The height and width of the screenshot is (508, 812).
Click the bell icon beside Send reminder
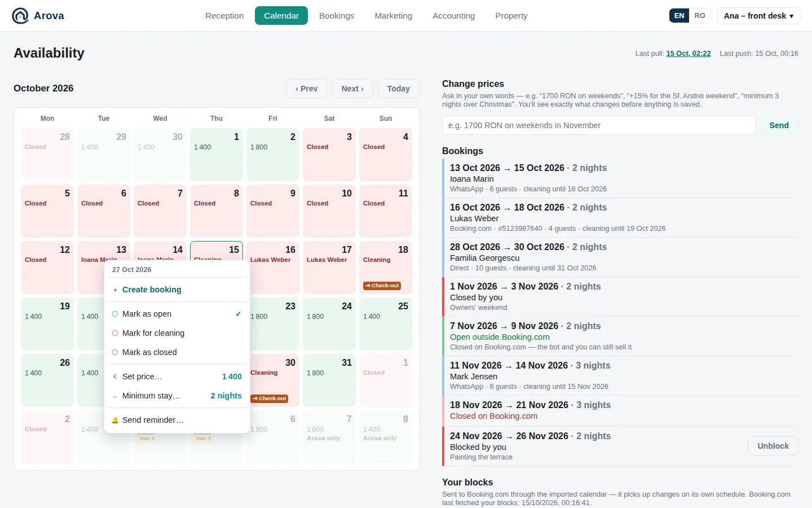pyautogui.click(x=115, y=420)
